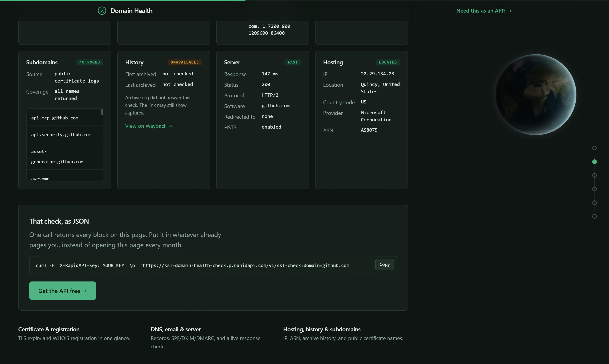This screenshot has width=609, height=364.
Task: Click the Server card heading
Action: click(232, 62)
